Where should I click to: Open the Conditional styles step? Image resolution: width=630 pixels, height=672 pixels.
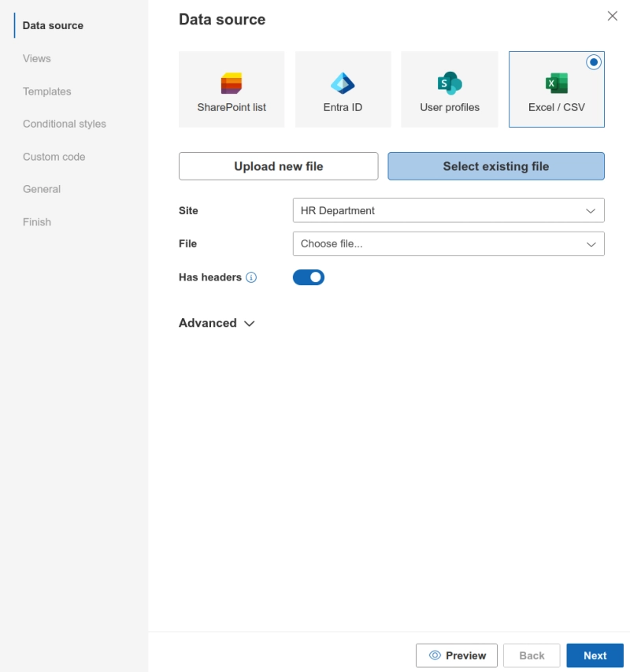point(65,124)
